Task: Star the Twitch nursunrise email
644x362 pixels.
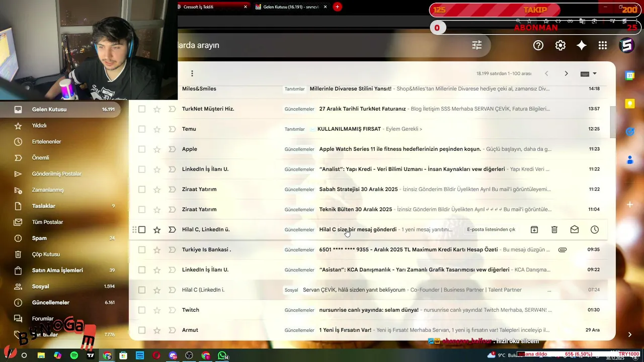Action: point(157,310)
